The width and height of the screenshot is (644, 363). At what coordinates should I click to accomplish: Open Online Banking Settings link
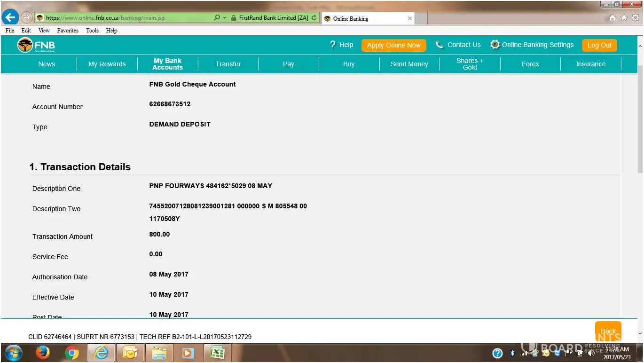(x=537, y=45)
